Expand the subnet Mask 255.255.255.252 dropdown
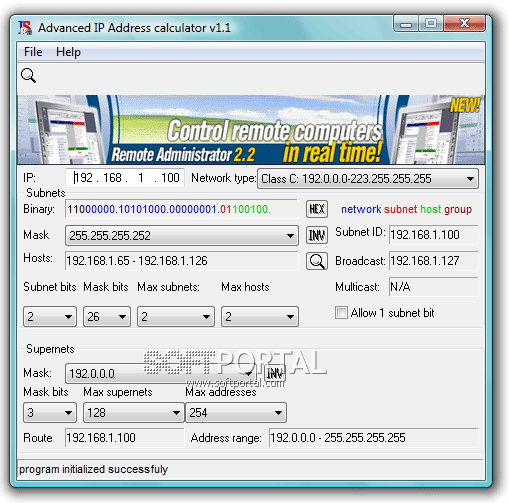The height and width of the screenshot is (503, 509). (182, 235)
